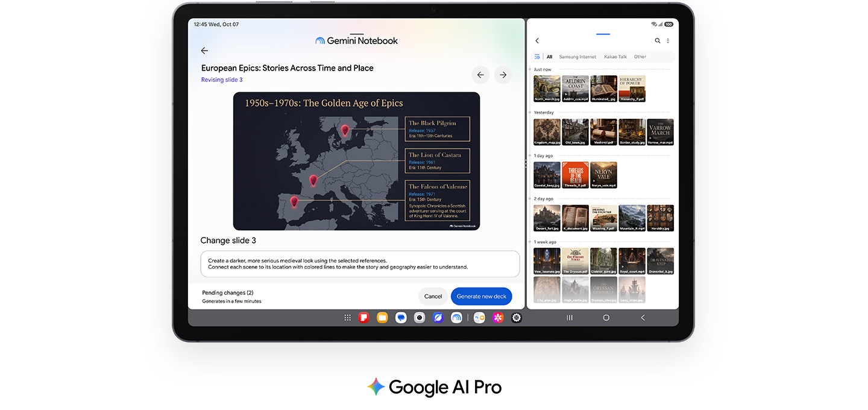Launch the Gemini Notebook taskbar icon
This screenshot has height=410, width=868.
tap(457, 318)
